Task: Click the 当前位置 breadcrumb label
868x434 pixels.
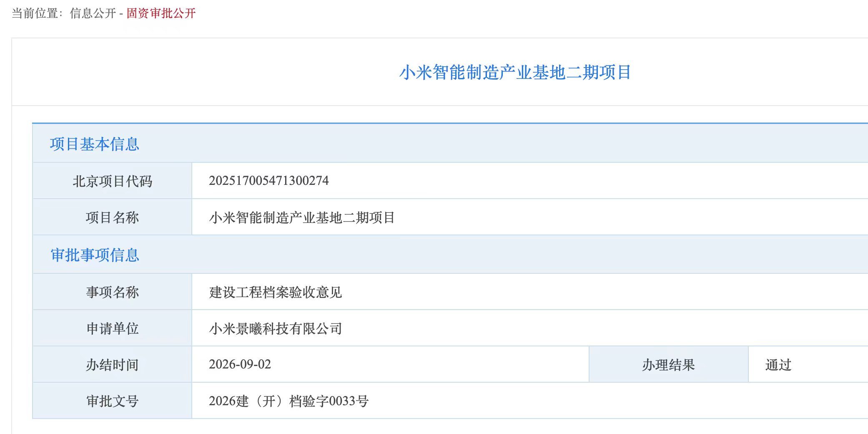Action: (35, 13)
